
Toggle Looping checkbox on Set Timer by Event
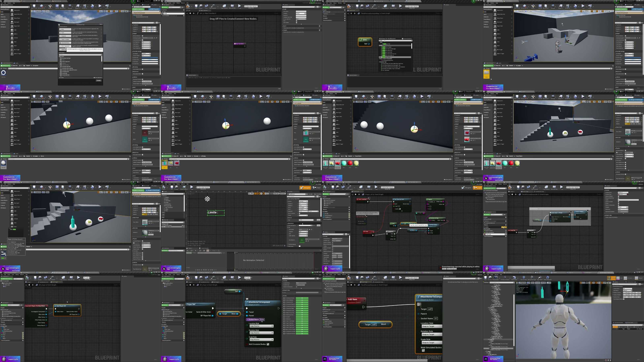point(400,209)
